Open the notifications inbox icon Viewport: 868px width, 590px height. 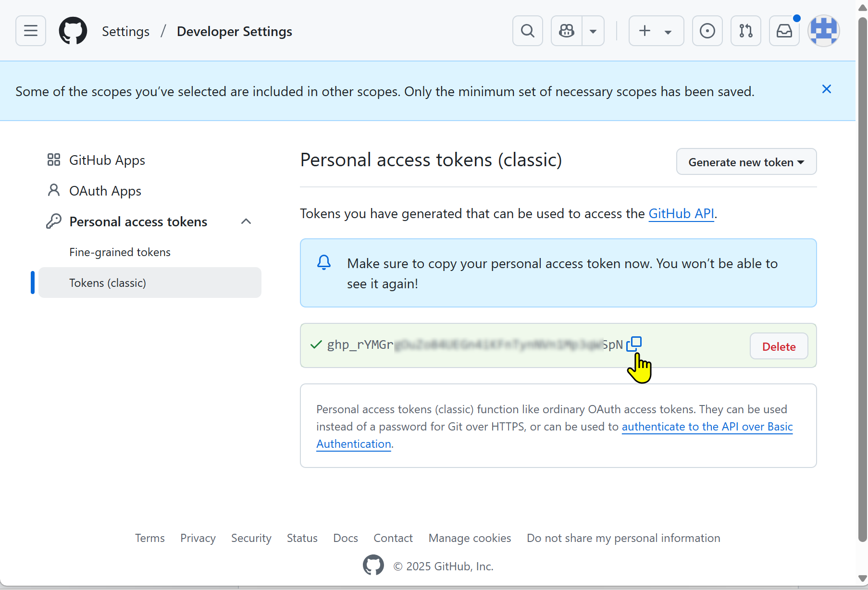point(784,31)
